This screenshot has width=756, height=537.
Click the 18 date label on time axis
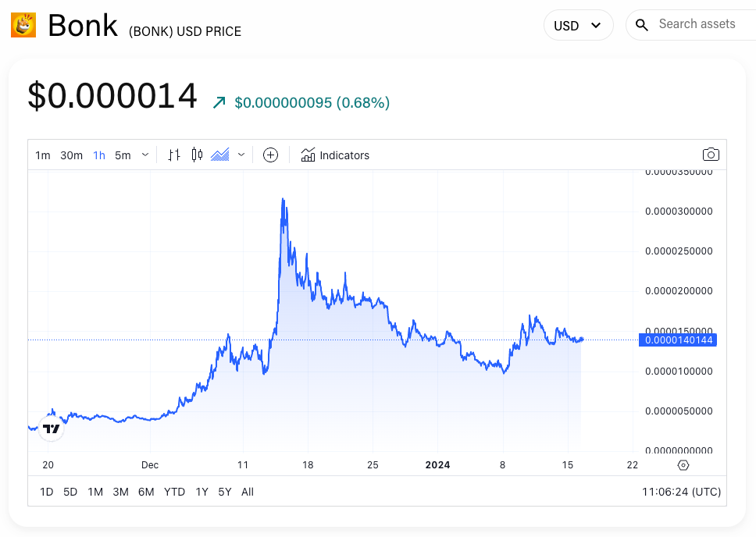pos(308,465)
